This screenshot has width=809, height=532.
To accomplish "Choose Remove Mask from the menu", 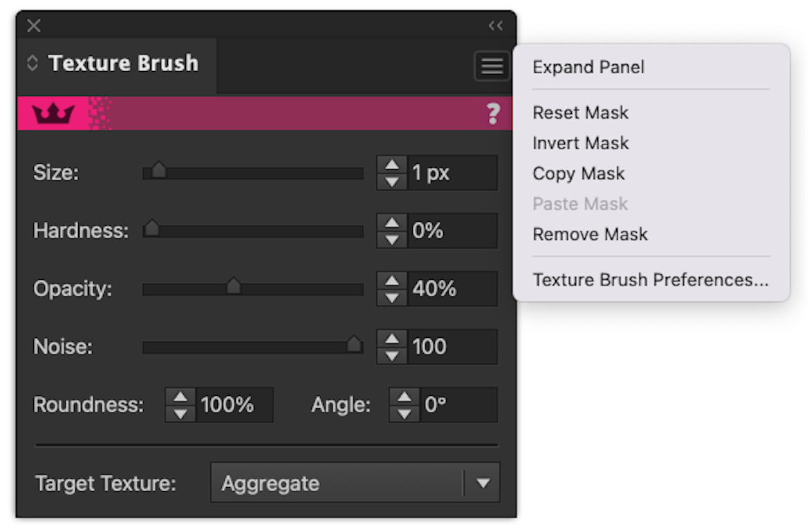I will pos(590,234).
